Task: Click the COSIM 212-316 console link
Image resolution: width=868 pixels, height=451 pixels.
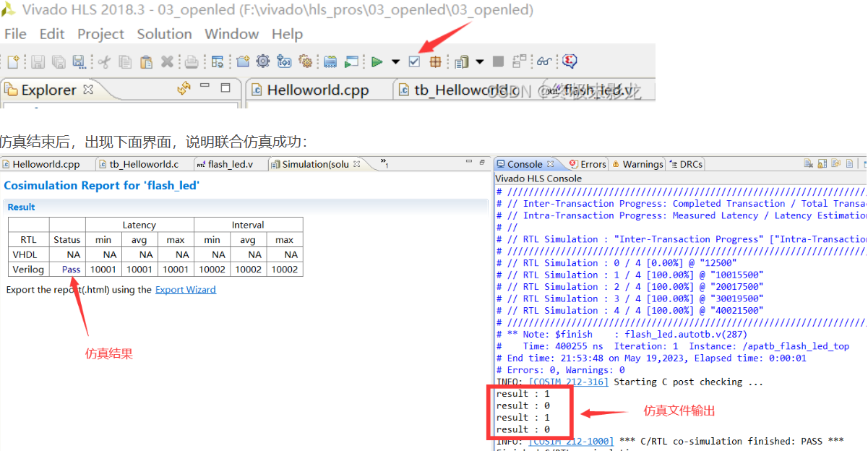Action: (x=569, y=382)
